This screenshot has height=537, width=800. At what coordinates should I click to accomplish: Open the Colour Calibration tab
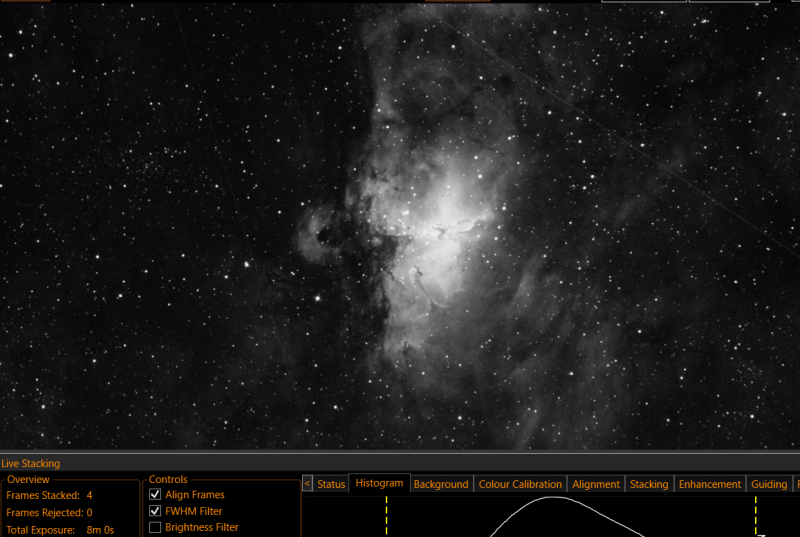(x=520, y=484)
